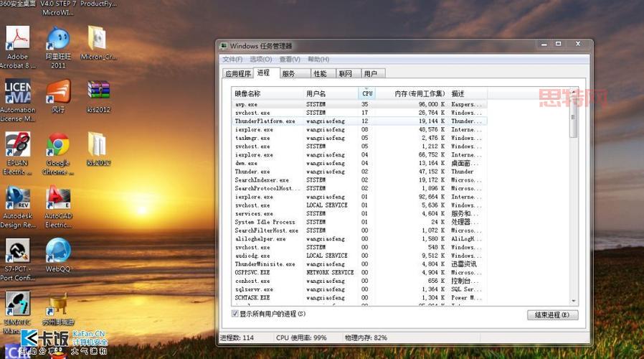
Task: Select the kis2012 archive icon
Action: tap(98, 92)
